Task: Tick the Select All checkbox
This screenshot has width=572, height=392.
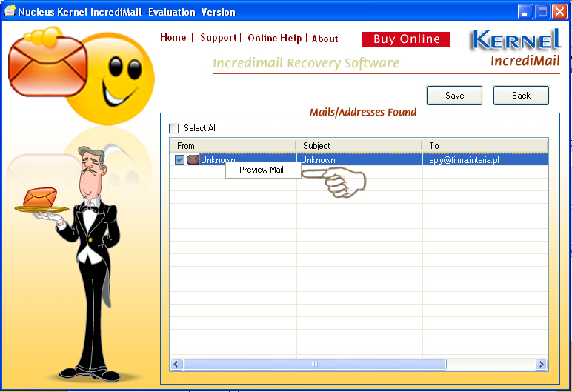Action: pyautogui.click(x=173, y=128)
